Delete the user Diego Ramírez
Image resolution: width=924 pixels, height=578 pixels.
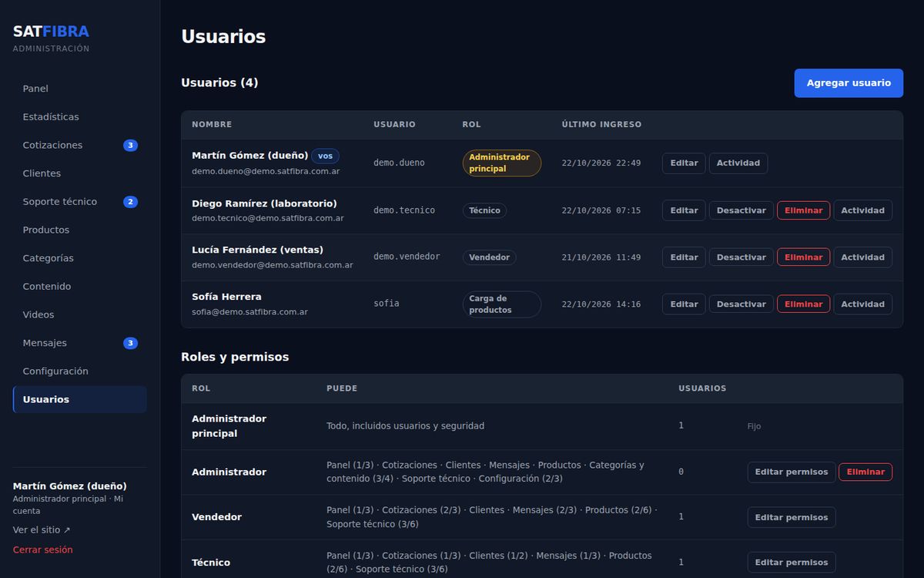pos(804,210)
